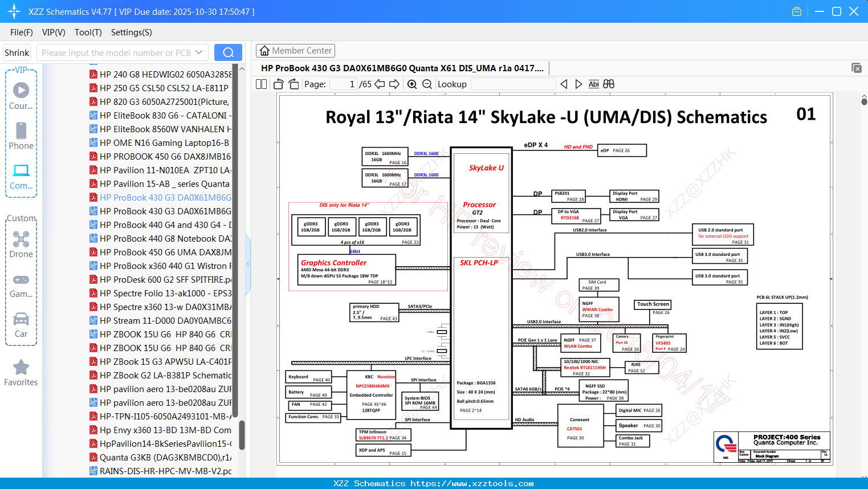
Task: Open model number dropdown arrow
Action: click(199, 52)
